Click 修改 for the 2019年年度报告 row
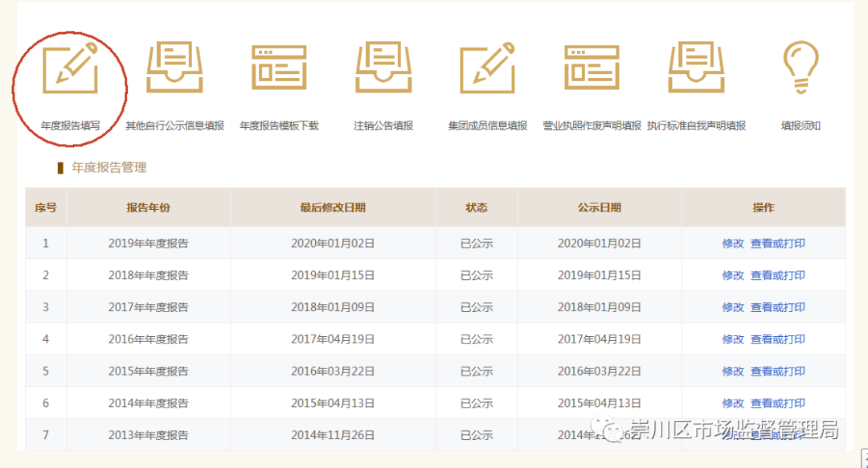868x468 pixels. pyautogui.click(x=733, y=244)
